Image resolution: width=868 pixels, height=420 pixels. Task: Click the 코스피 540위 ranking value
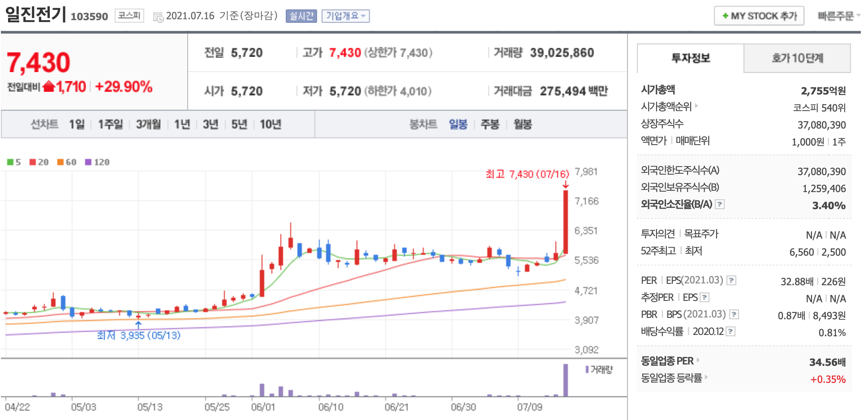pos(819,108)
